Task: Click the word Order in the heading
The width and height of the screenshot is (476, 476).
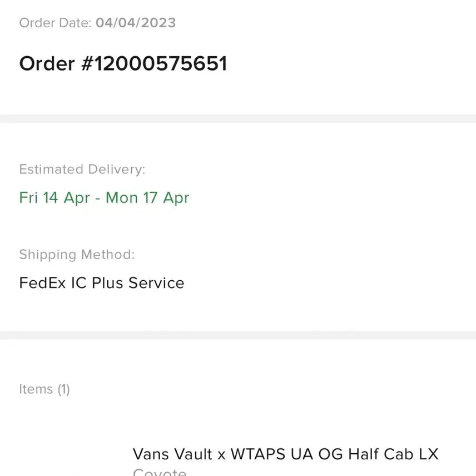Action: coord(47,64)
